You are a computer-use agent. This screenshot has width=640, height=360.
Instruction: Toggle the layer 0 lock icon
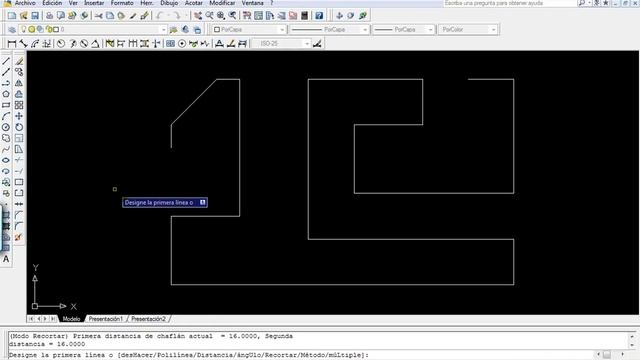click(49, 29)
